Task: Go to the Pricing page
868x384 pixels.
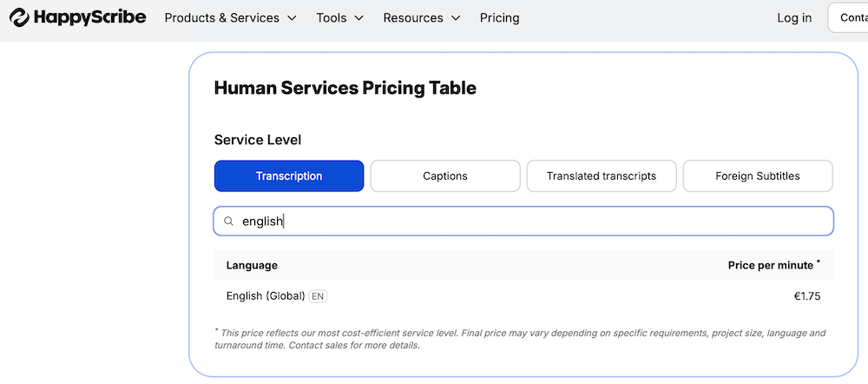Action: (499, 18)
